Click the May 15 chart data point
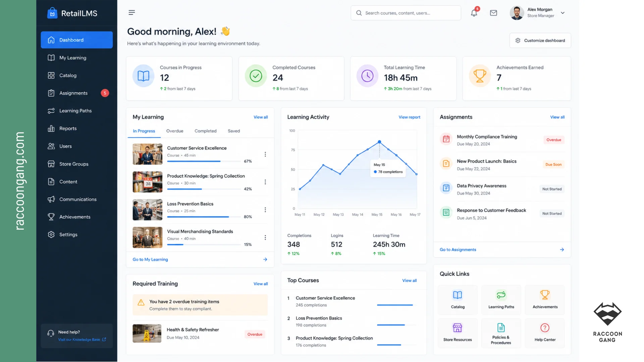Image resolution: width=644 pixels, height=362 pixels. coord(379,142)
